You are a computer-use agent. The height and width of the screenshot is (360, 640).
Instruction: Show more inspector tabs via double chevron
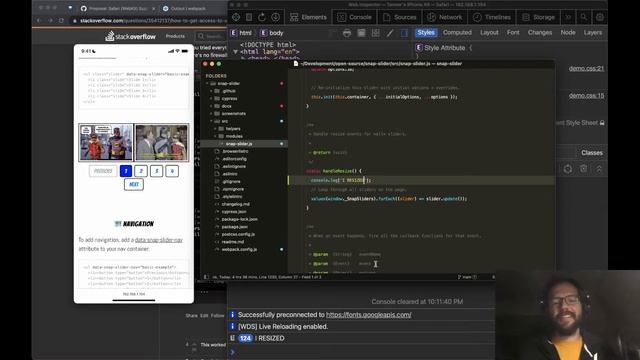tap(568, 17)
